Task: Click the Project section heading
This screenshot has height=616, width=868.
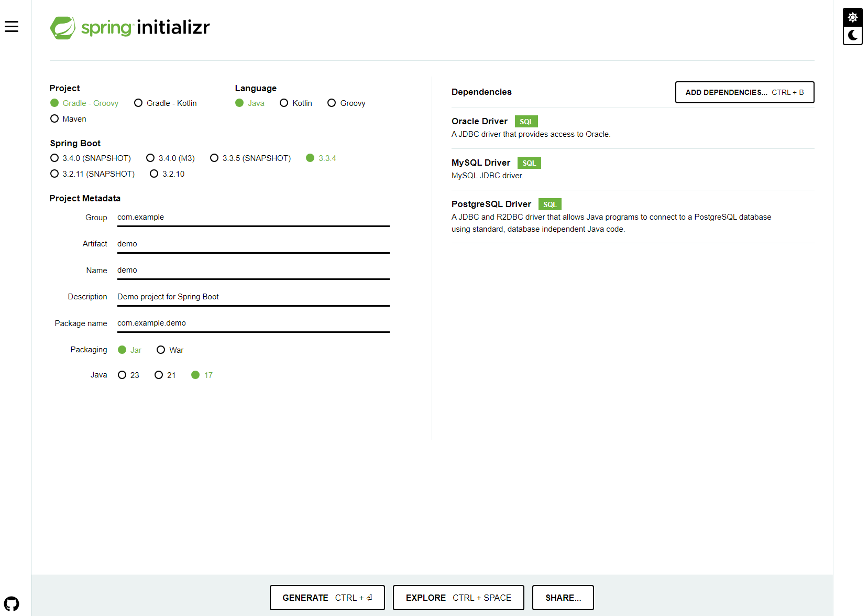Action: click(x=64, y=89)
